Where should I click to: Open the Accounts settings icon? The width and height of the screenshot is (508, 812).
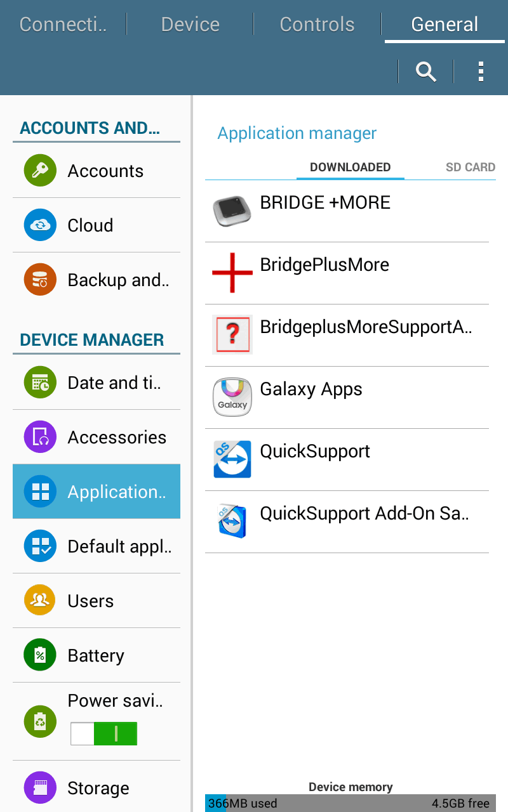click(39, 170)
